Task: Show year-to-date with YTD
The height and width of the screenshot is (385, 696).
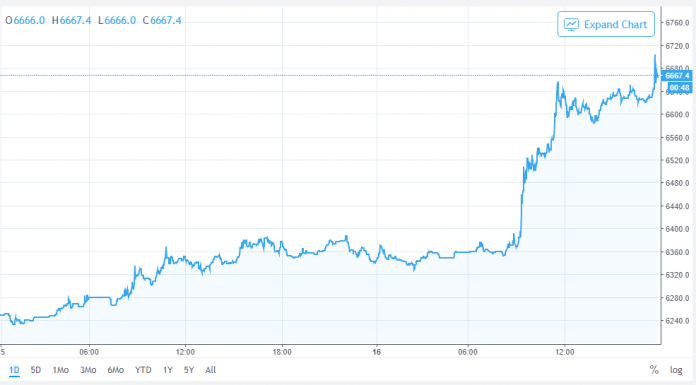Action: 143,370
